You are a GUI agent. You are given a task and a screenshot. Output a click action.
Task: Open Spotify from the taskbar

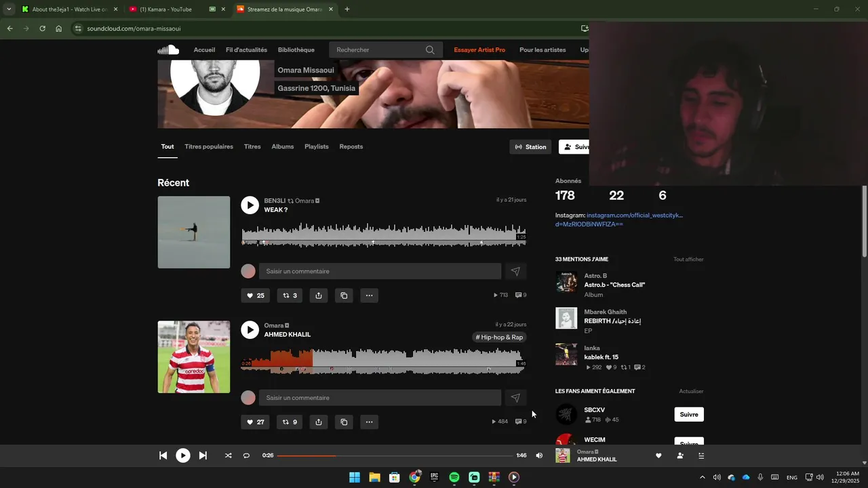tap(454, 477)
